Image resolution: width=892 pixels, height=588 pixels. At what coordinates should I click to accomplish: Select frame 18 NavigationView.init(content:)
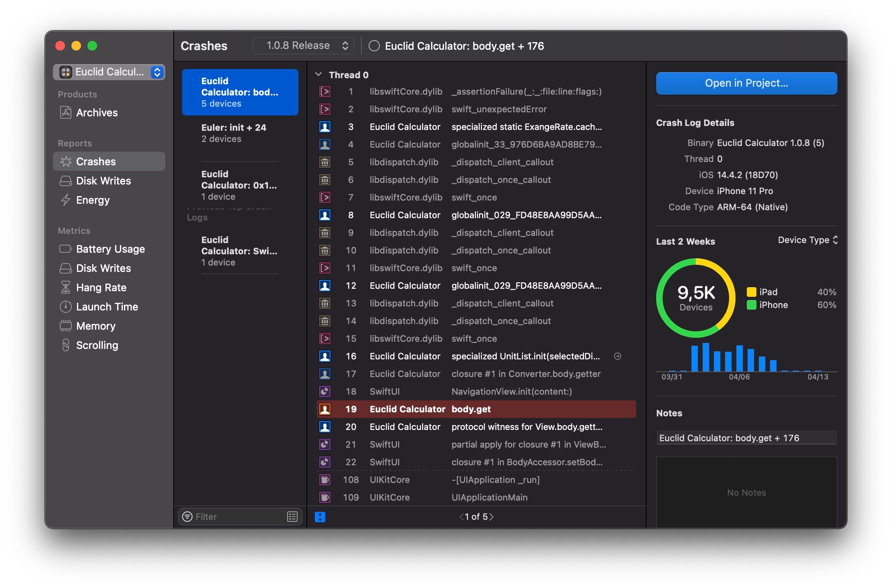[x=476, y=391]
